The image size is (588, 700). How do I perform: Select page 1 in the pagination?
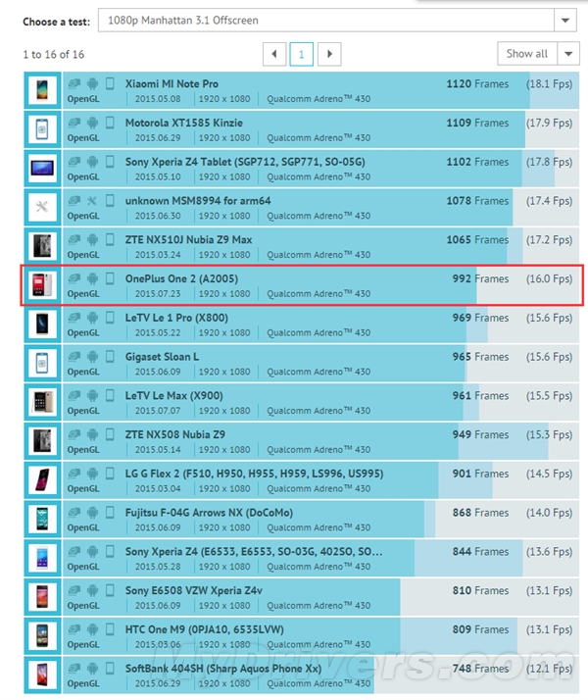tap(302, 54)
